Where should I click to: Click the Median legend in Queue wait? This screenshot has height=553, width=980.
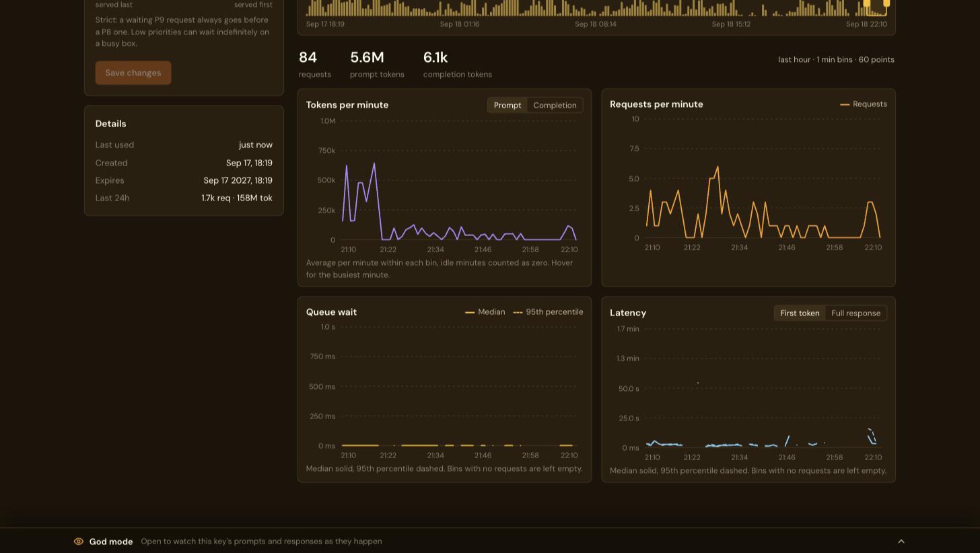(485, 312)
